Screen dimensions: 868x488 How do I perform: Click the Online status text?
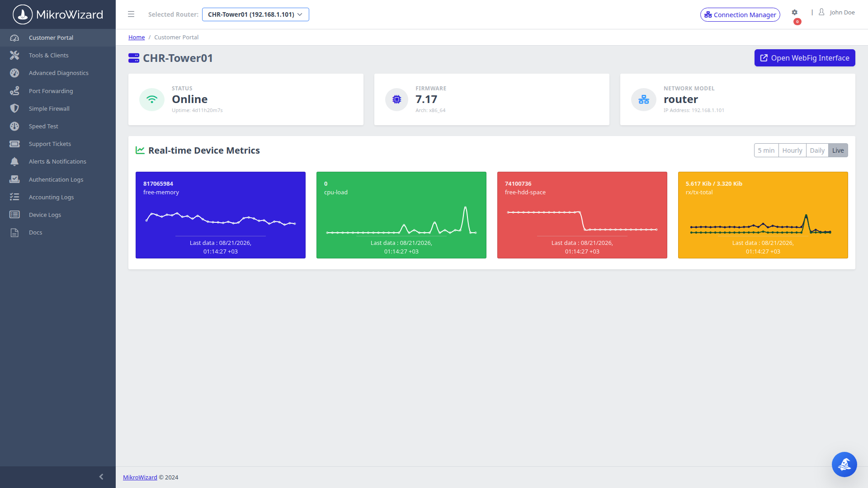point(190,99)
